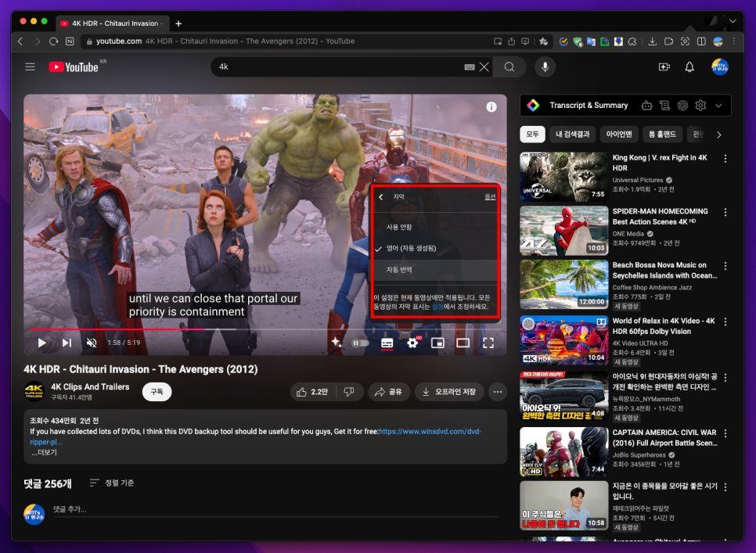Enter fullscreen mode
The width and height of the screenshot is (756, 553).
[x=488, y=343]
